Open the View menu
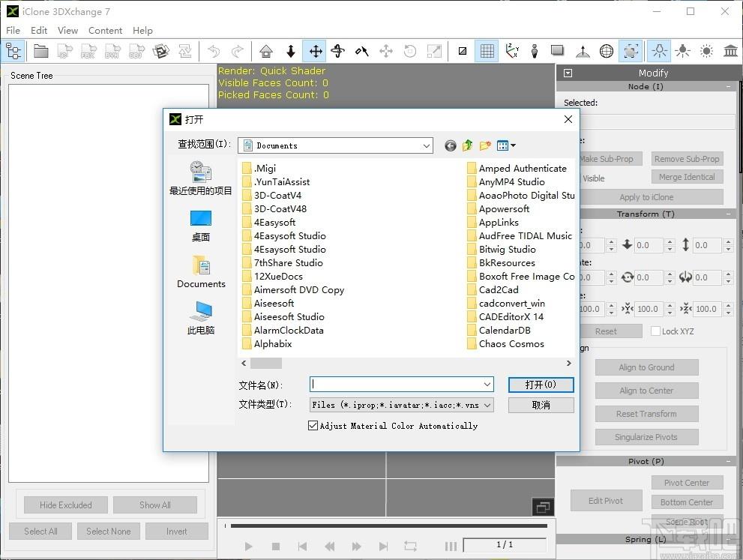This screenshot has width=743, height=560. click(x=67, y=30)
